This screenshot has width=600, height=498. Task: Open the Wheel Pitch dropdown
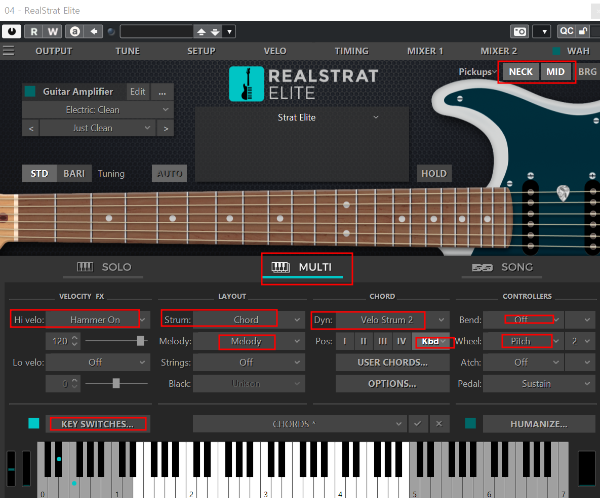pyautogui.click(x=523, y=341)
